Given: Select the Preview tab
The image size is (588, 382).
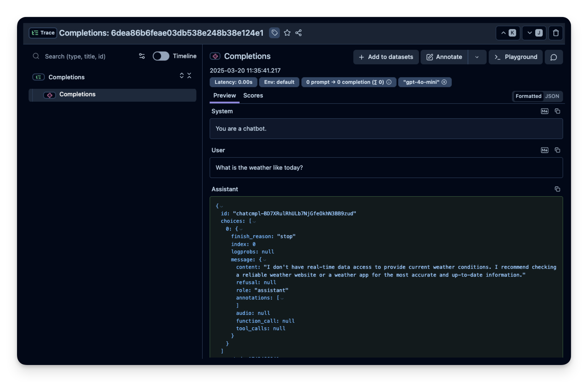Looking at the screenshot, I should point(224,95).
